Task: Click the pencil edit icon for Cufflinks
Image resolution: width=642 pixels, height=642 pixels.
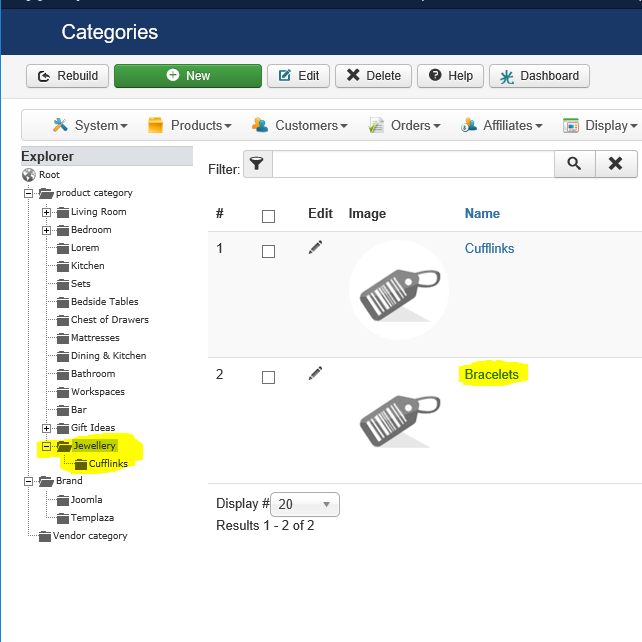Action: (315, 247)
